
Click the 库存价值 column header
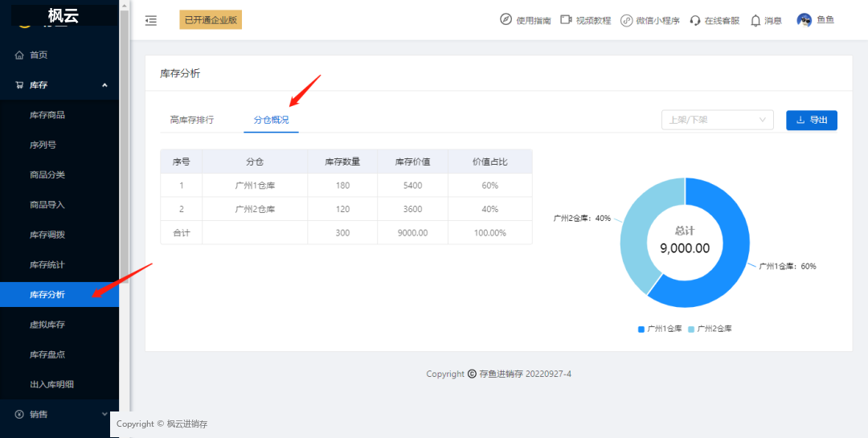(x=413, y=162)
